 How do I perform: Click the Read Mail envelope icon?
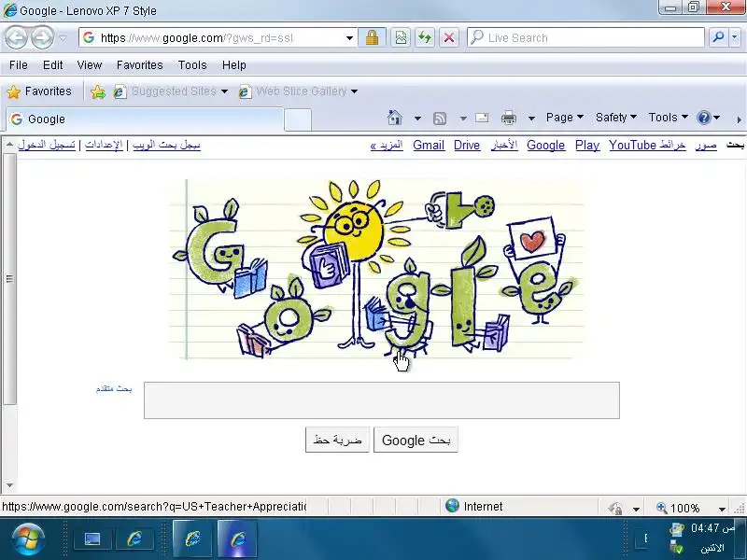[482, 118]
